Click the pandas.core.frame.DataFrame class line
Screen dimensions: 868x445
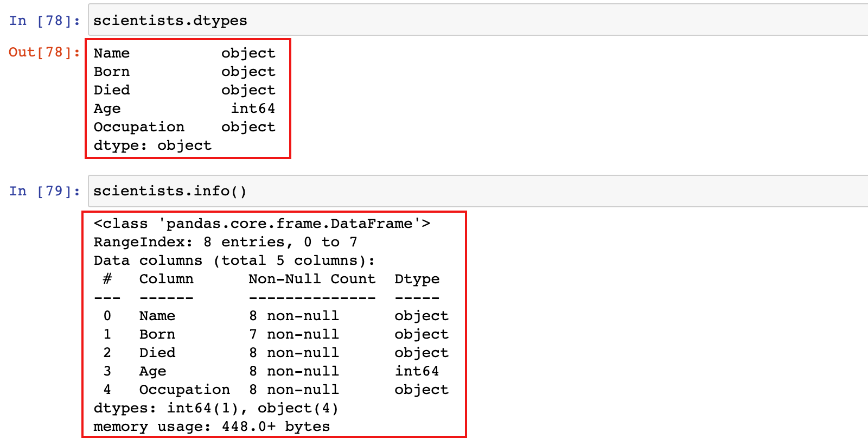point(262,224)
